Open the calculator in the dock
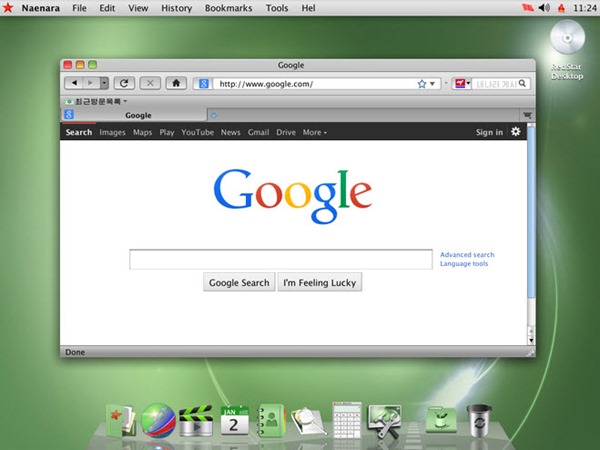 [x=347, y=420]
